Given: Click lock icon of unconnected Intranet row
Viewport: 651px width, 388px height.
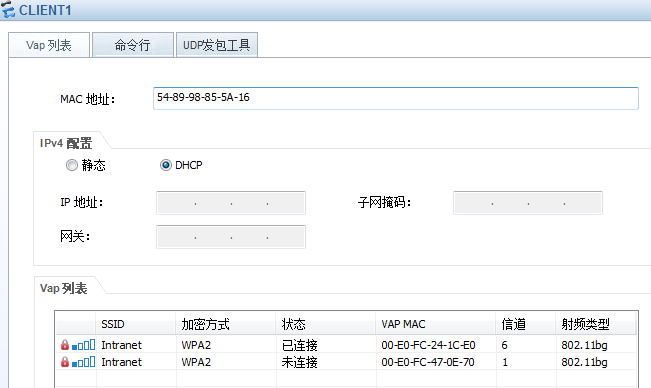Looking at the screenshot, I should pos(65,362).
